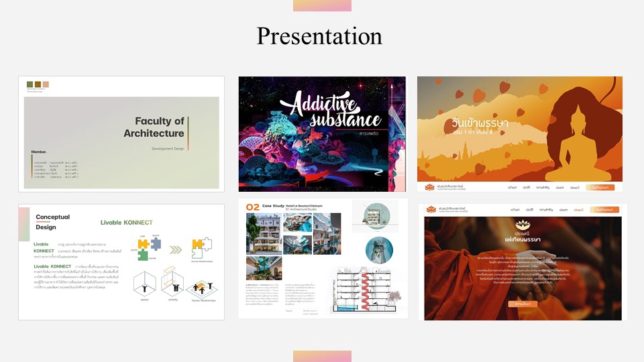Click 'ความสำคัญ' in the Buddha banner navbar
Screen dimensions: 644x362
click(x=543, y=188)
